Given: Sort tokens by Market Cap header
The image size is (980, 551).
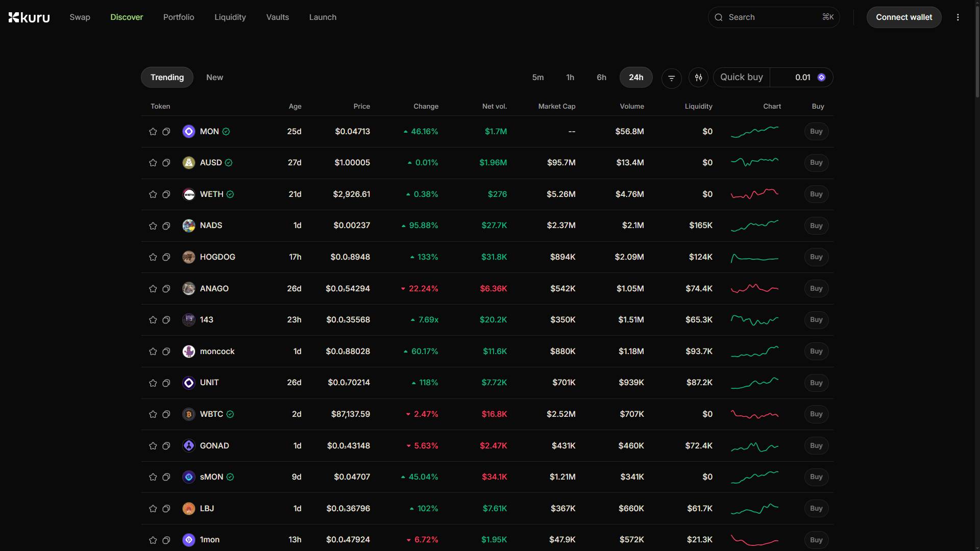Looking at the screenshot, I should point(556,106).
